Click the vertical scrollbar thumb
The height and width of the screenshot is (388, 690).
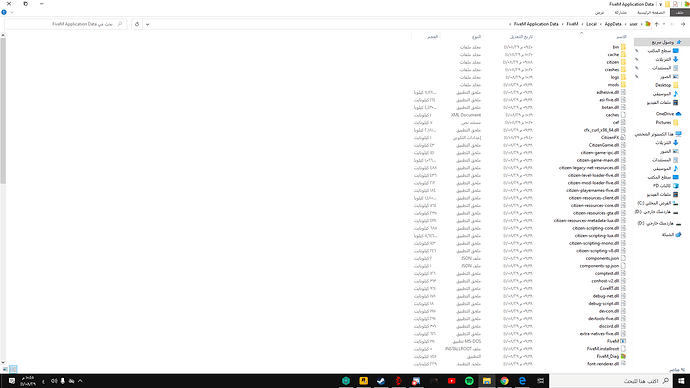pos(3,110)
